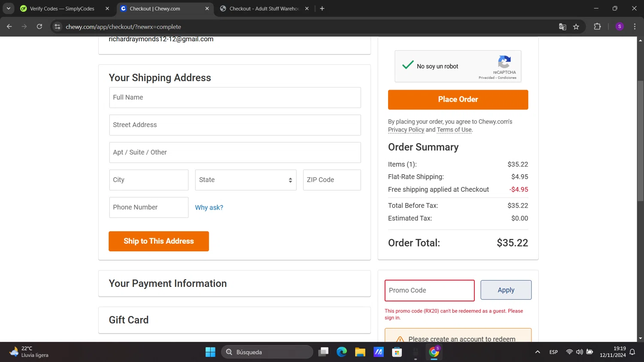
Task: Click the Promo Code input field
Action: point(429,290)
